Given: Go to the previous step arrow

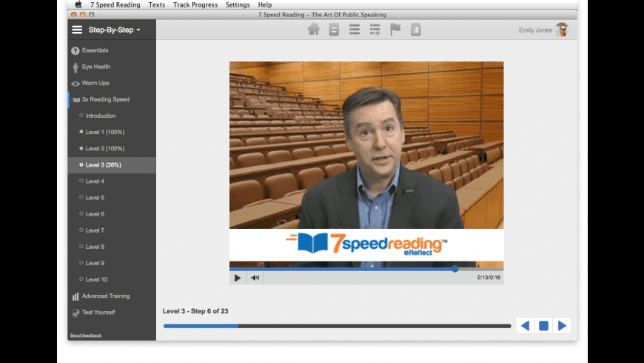Looking at the screenshot, I should [x=525, y=326].
